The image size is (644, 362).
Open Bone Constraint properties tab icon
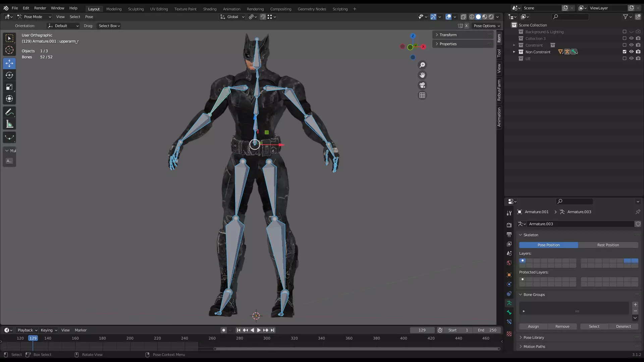[x=509, y=322]
